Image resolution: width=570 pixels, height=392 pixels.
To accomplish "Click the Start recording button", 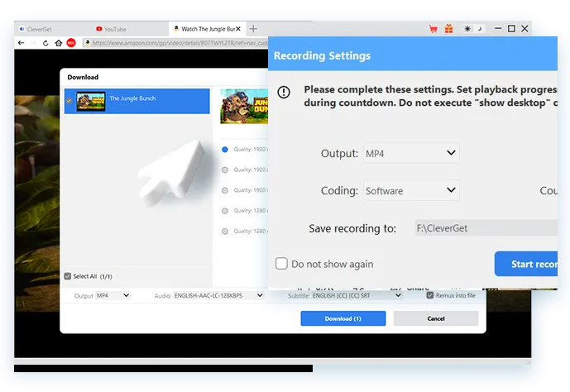I will [x=526, y=264].
